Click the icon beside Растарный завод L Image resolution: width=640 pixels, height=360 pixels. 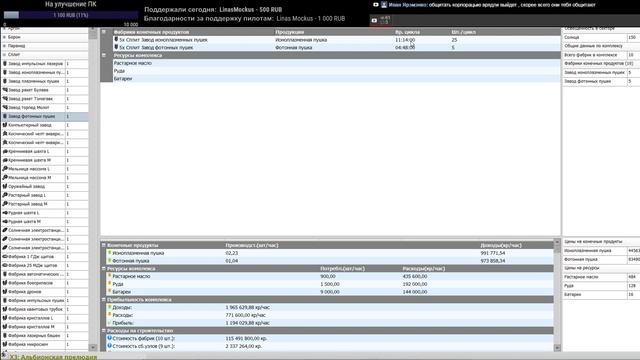tap(5, 195)
